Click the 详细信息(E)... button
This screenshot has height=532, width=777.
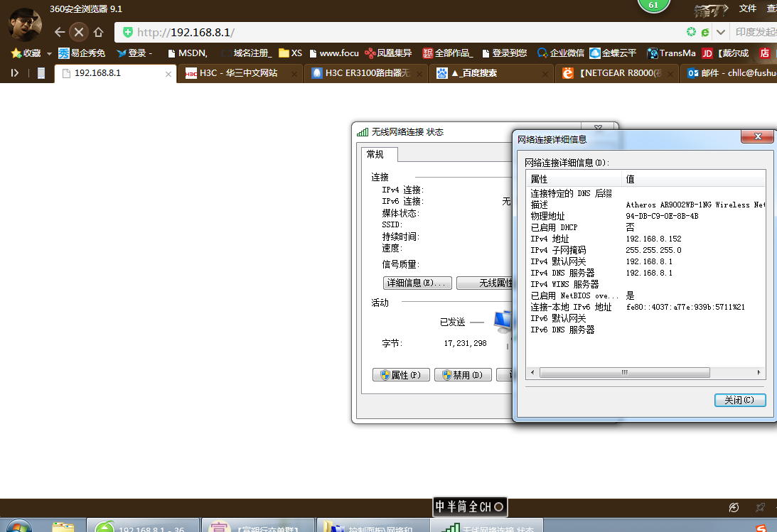(417, 283)
